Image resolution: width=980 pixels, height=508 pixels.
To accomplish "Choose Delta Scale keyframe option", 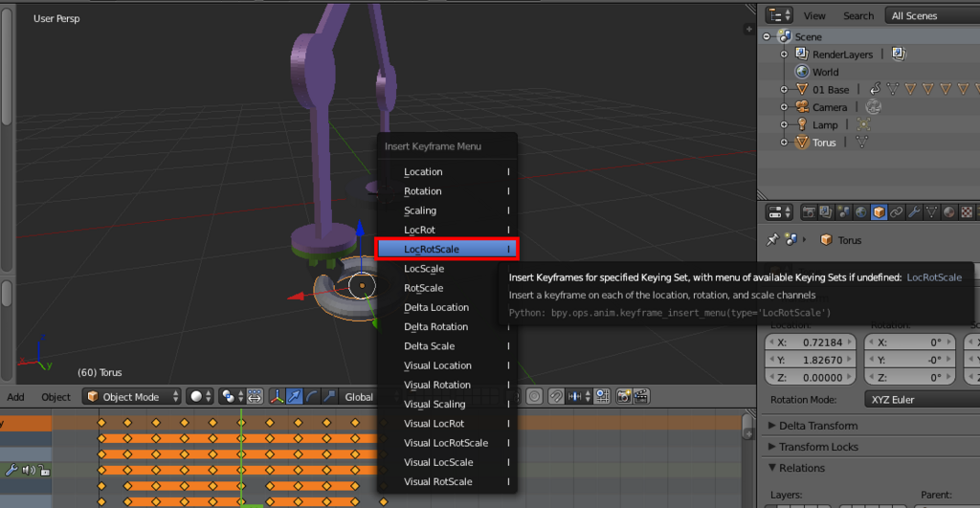I will point(447,345).
